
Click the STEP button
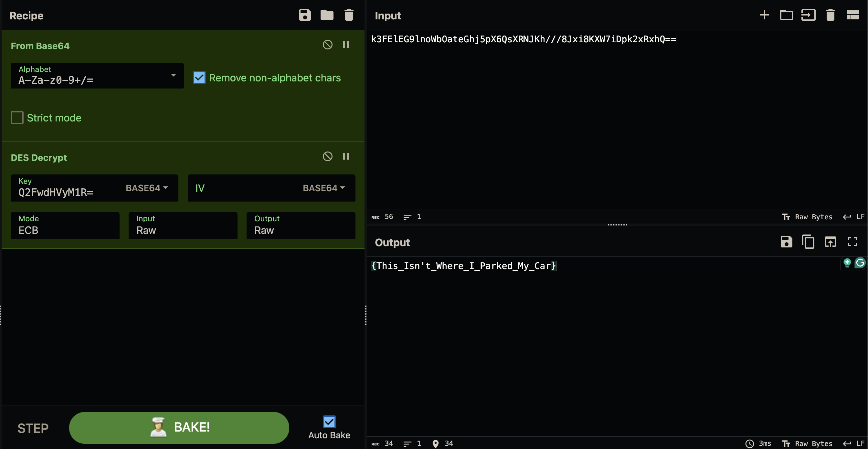point(33,428)
